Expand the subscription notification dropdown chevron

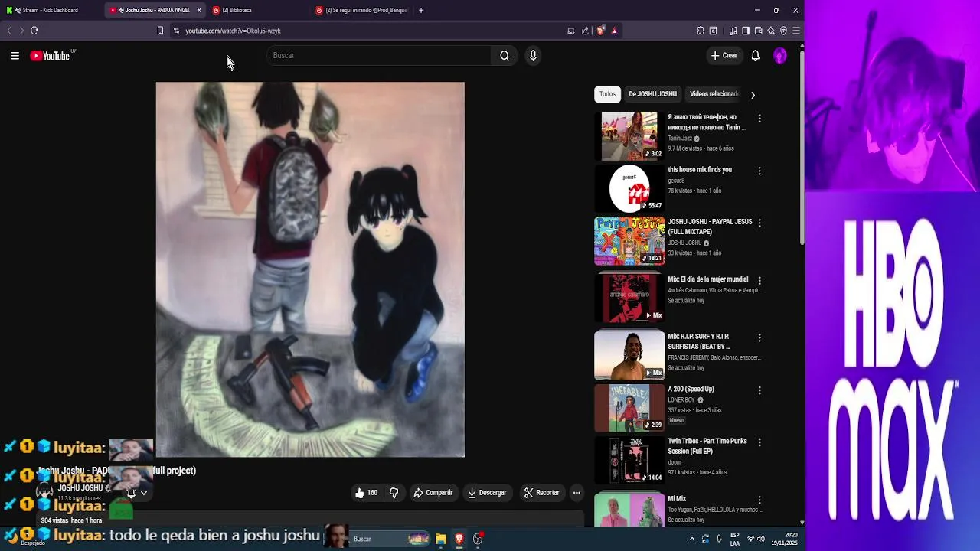(143, 494)
